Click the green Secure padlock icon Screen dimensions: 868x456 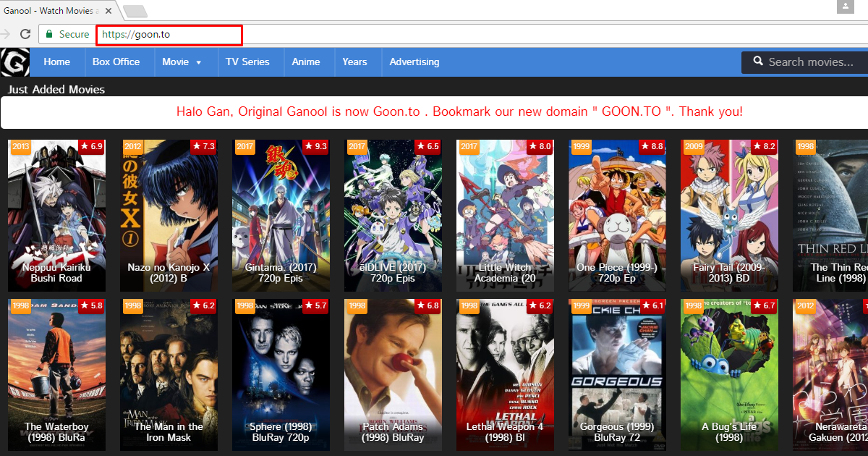(x=48, y=34)
